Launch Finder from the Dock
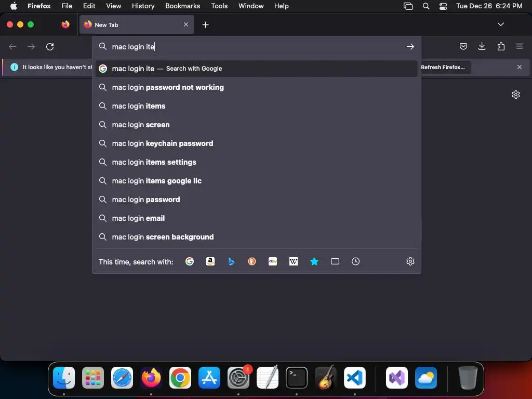The height and width of the screenshot is (399, 532). pyautogui.click(x=64, y=377)
